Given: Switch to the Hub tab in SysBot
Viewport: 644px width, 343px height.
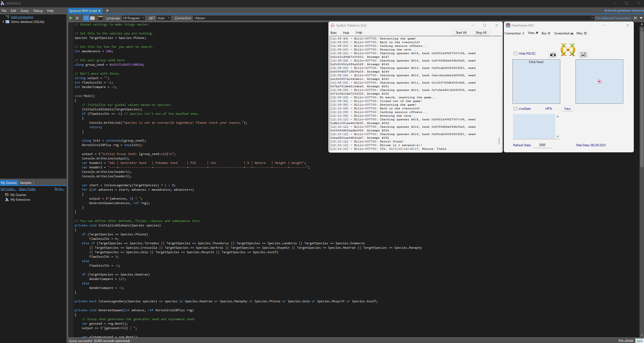Looking at the screenshot, I should pyautogui.click(x=346, y=33).
